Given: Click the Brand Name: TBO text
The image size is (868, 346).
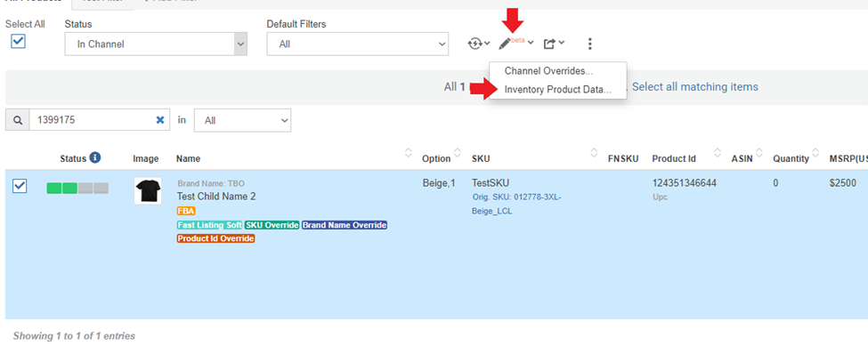Looking at the screenshot, I should tap(211, 183).
